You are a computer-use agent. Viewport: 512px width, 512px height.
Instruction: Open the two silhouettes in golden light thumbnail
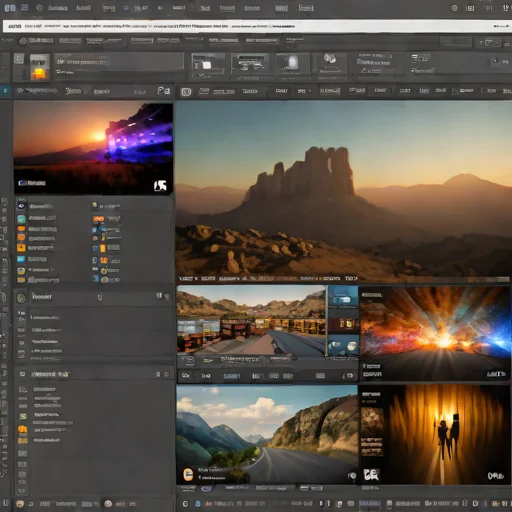tap(435, 435)
